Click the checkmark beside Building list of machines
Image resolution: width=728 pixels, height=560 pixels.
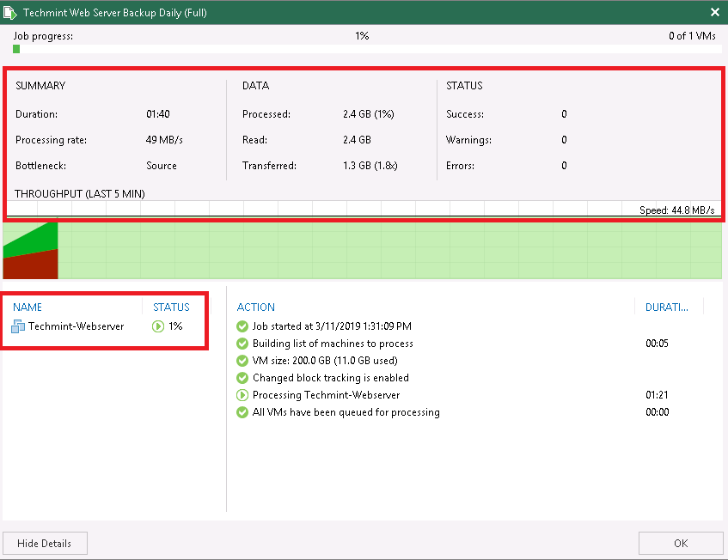click(242, 344)
